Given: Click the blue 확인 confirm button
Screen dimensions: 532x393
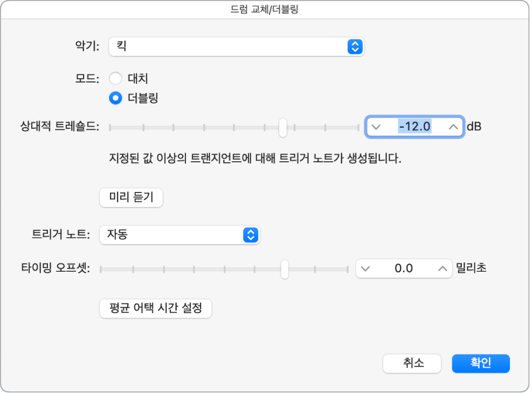Looking at the screenshot, I should (480, 363).
